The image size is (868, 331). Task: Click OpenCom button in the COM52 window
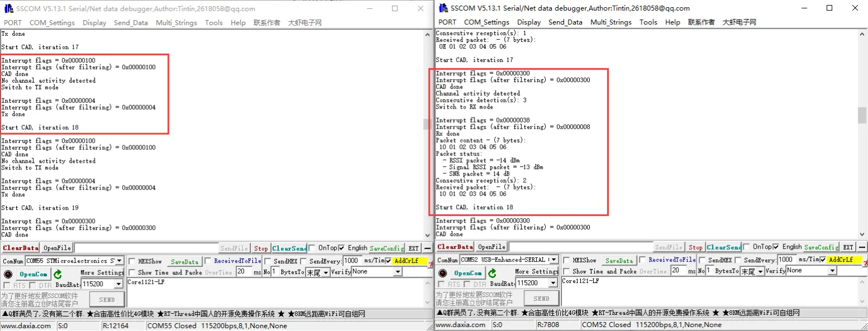pyautogui.click(x=468, y=273)
